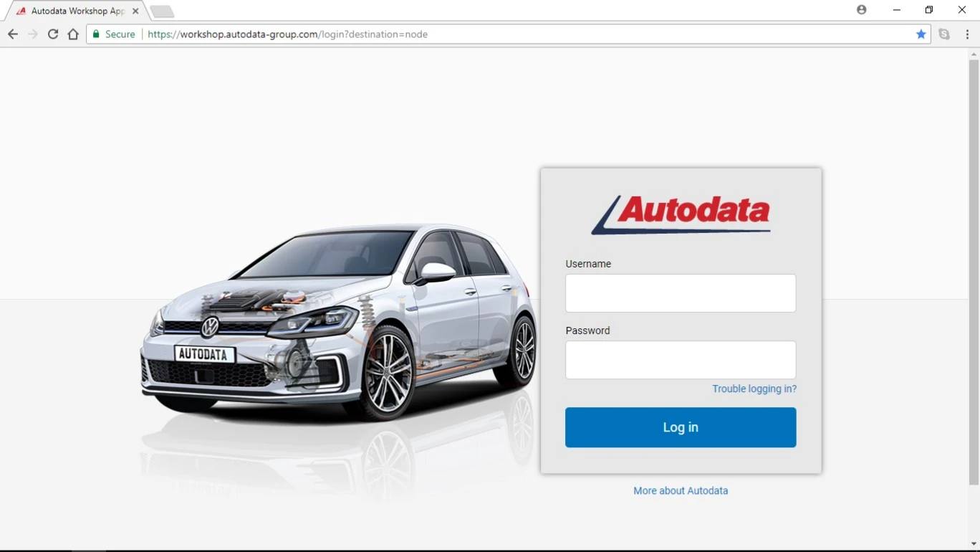Bookmark this page with the star icon
This screenshot has height=552, width=980.
(x=921, y=34)
